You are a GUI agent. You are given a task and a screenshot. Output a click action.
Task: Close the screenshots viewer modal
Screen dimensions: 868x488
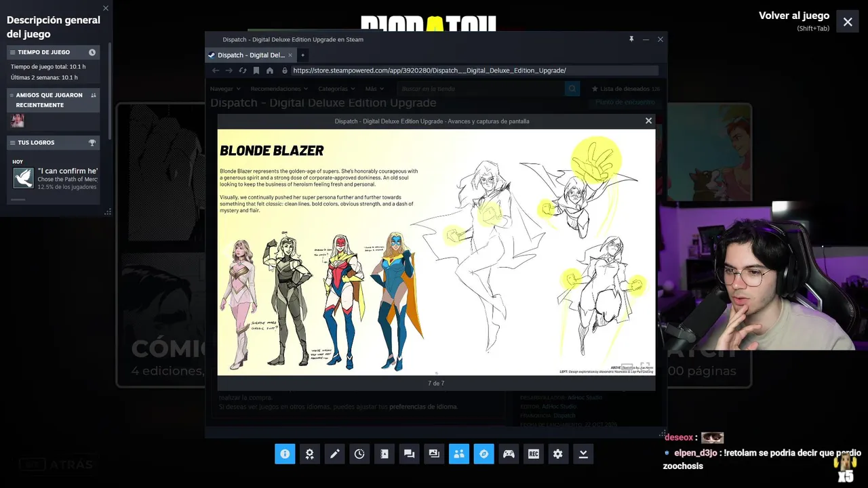(648, 121)
